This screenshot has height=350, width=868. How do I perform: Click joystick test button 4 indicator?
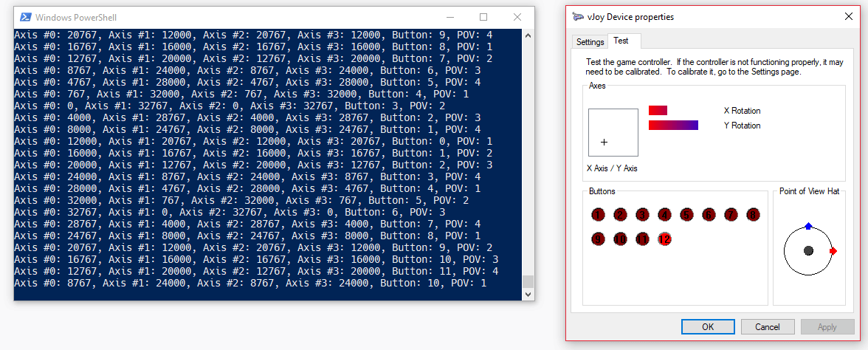665,215
